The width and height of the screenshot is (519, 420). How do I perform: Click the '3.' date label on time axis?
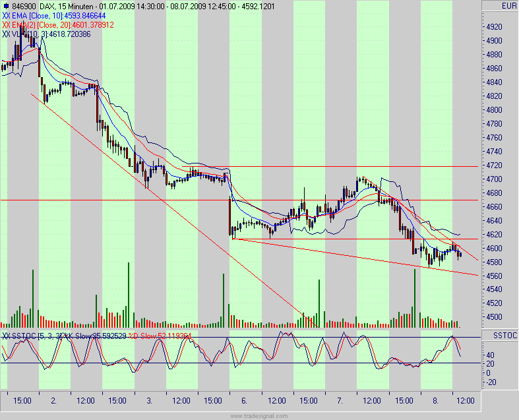click(x=149, y=401)
